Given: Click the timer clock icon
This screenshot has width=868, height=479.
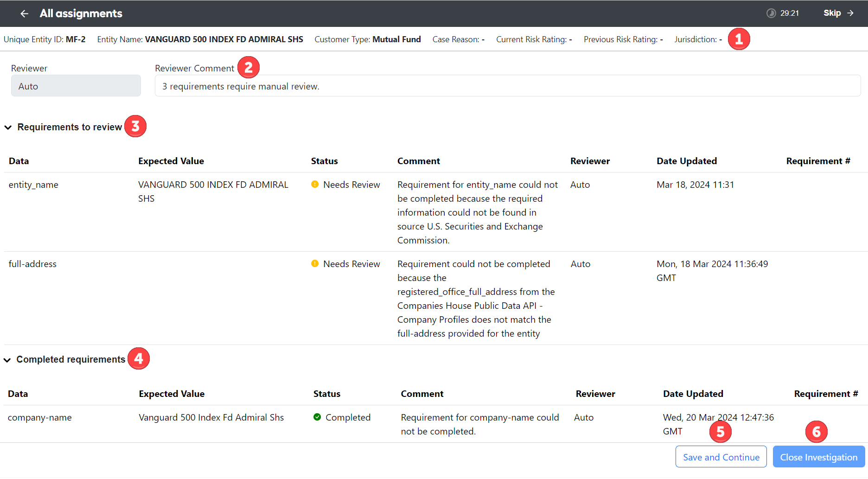Looking at the screenshot, I should tap(771, 13).
